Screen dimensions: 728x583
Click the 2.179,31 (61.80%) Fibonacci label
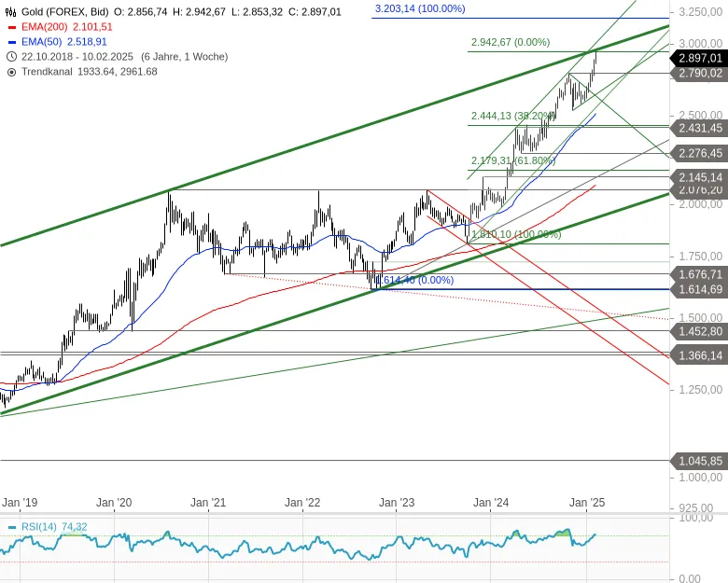513,160
